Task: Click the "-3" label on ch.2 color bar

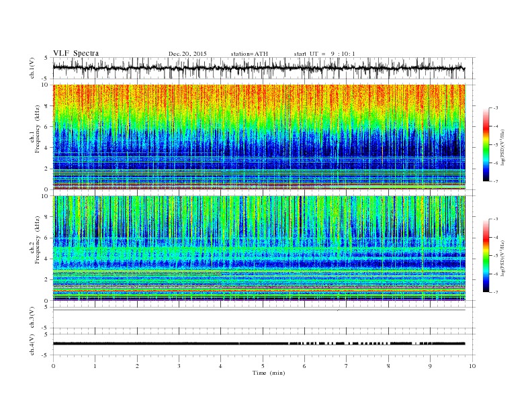Action: point(496,220)
